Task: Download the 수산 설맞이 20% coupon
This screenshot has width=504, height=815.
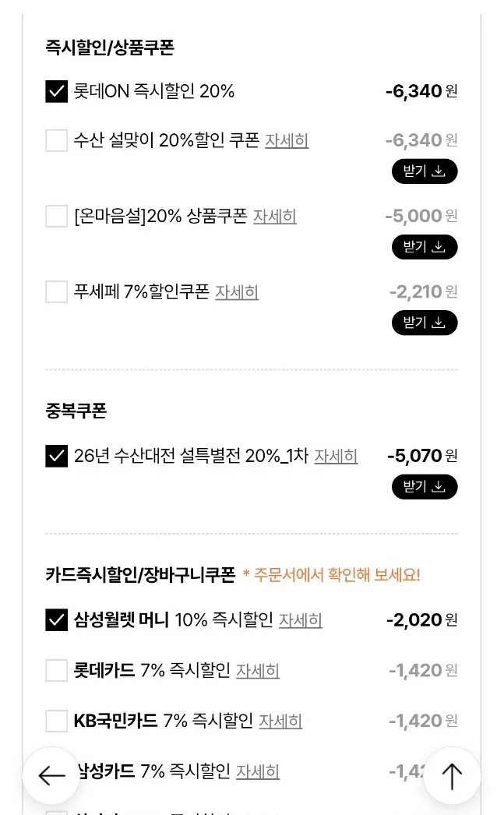Action: tap(425, 171)
